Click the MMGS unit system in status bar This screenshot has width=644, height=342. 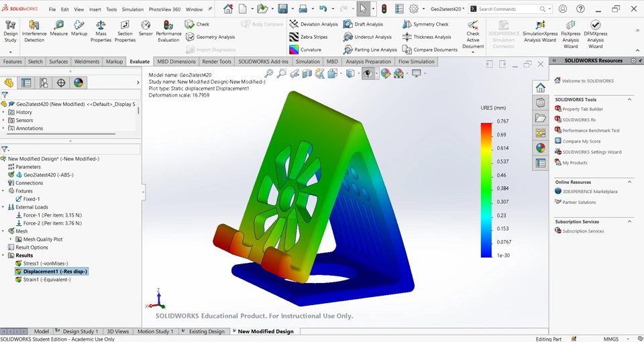click(611, 339)
